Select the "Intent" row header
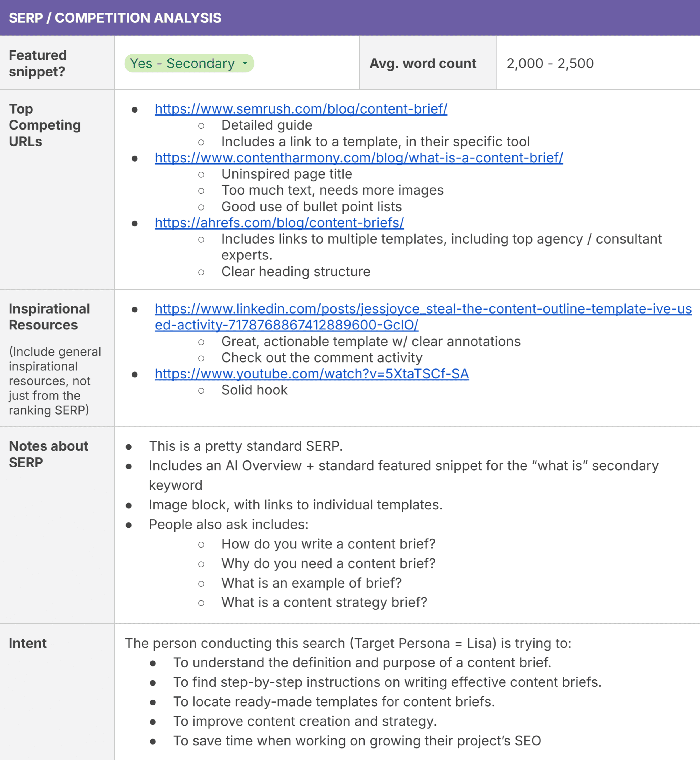This screenshot has height=760, width=700. (27, 643)
